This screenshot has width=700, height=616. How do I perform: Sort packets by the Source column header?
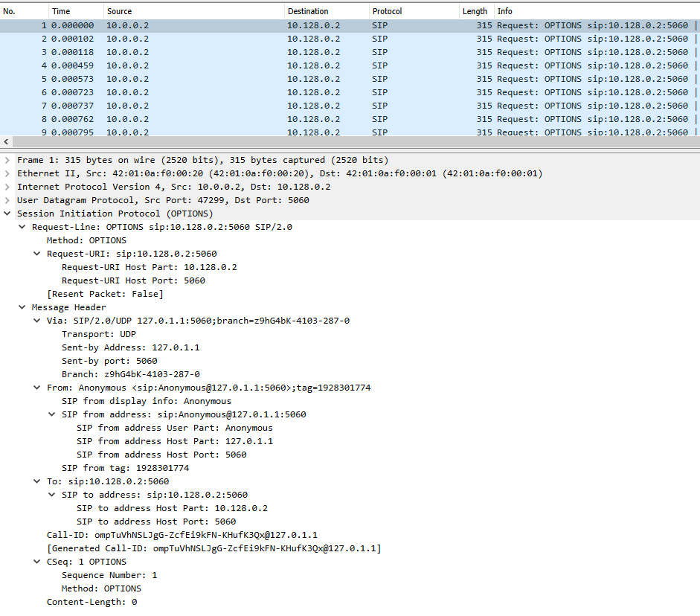(x=194, y=11)
